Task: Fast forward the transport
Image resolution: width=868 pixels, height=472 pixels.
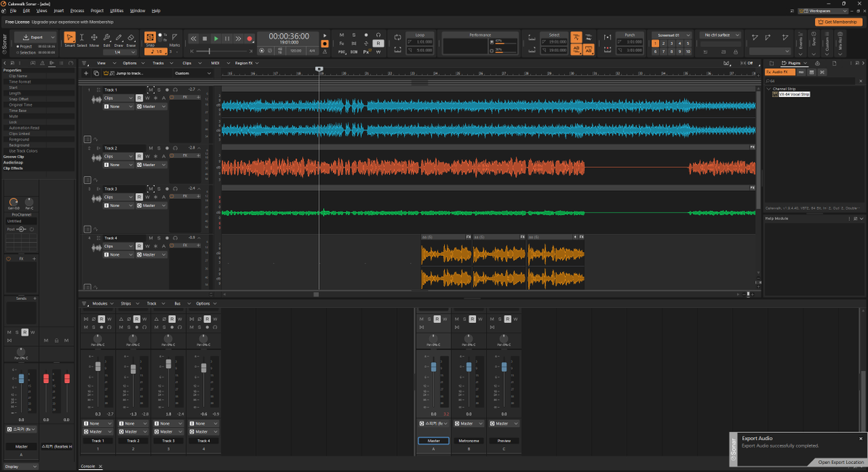Action: click(x=238, y=38)
